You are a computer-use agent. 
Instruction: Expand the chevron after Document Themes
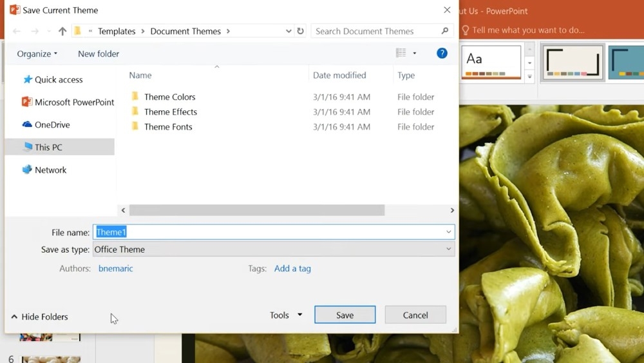point(229,31)
